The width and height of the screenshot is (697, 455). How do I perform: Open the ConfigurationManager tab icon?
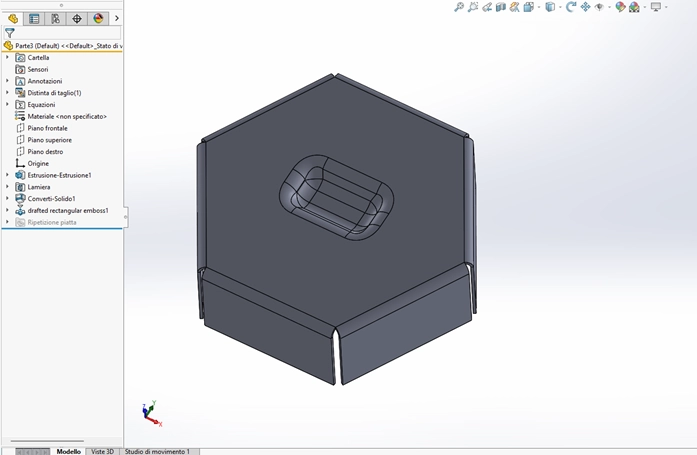pyautogui.click(x=55, y=18)
